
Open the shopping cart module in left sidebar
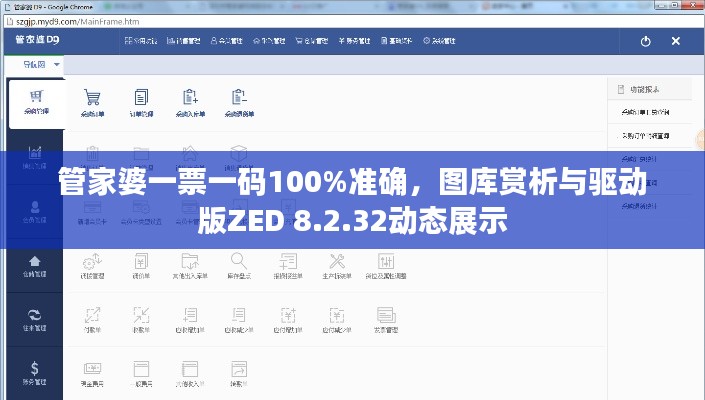[x=36, y=101]
